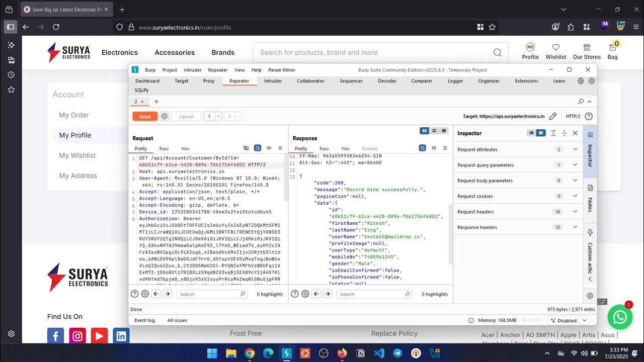Select side-by-side split layout icon

(425, 131)
